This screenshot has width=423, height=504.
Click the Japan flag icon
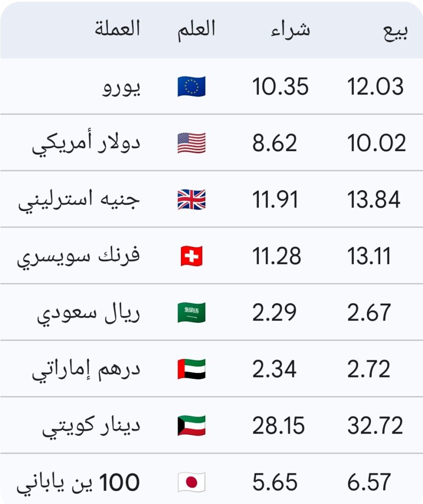(x=191, y=482)
